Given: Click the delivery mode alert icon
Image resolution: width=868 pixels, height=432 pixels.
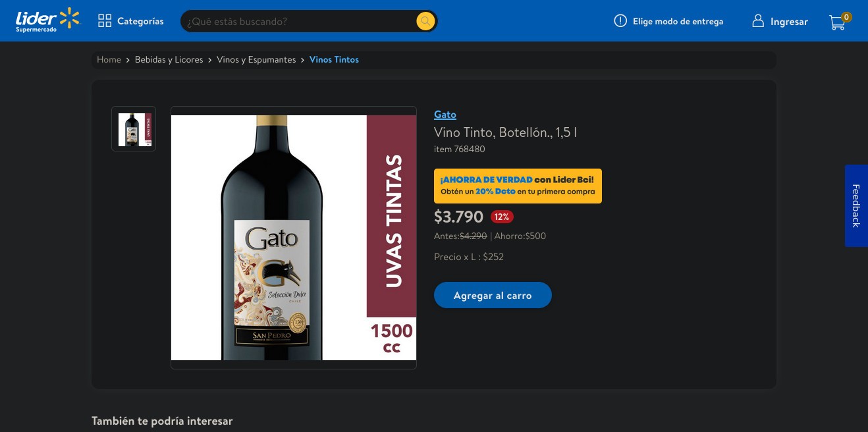Looking at the screenshot, I should [620, 21].
